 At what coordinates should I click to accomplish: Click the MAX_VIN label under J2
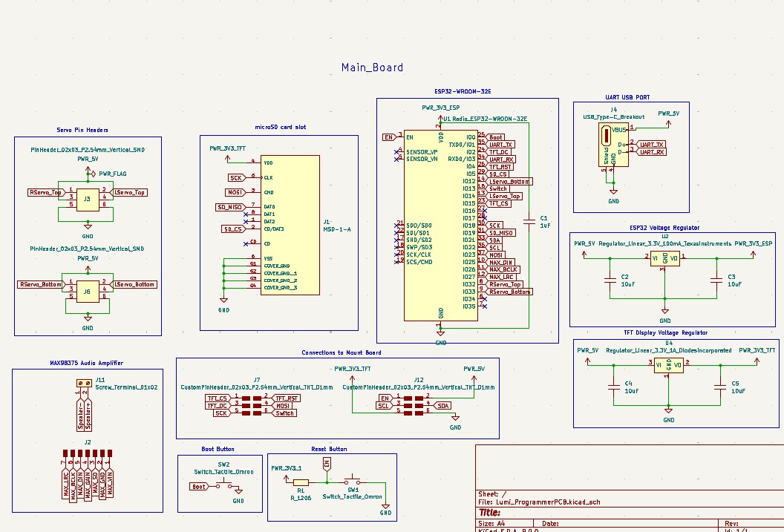[109, 482]
